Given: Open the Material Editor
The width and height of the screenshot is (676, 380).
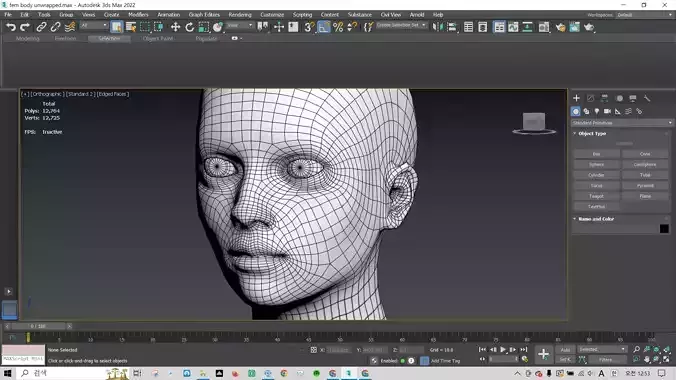Looking at the screenshot, I should click(544, 27).
